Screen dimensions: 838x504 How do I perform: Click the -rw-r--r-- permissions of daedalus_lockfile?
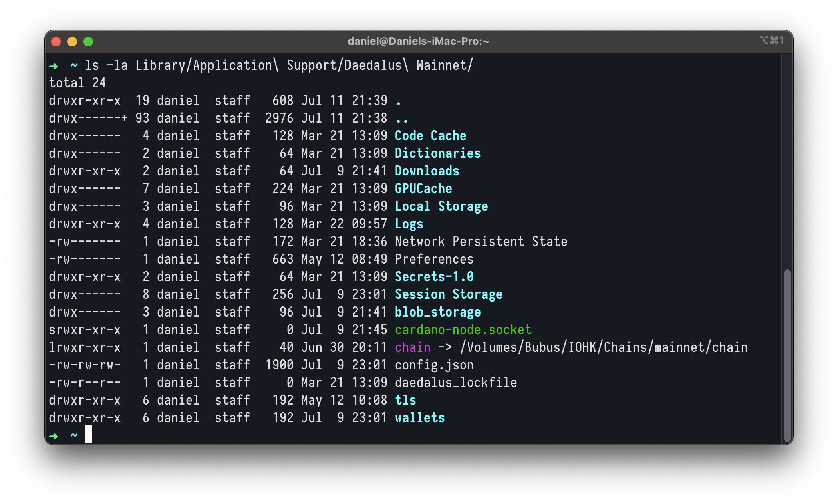click(85, 383)
